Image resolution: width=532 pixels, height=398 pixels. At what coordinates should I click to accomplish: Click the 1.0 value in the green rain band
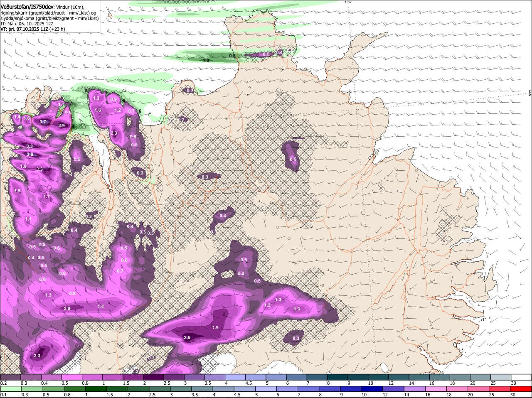point(205,60)
